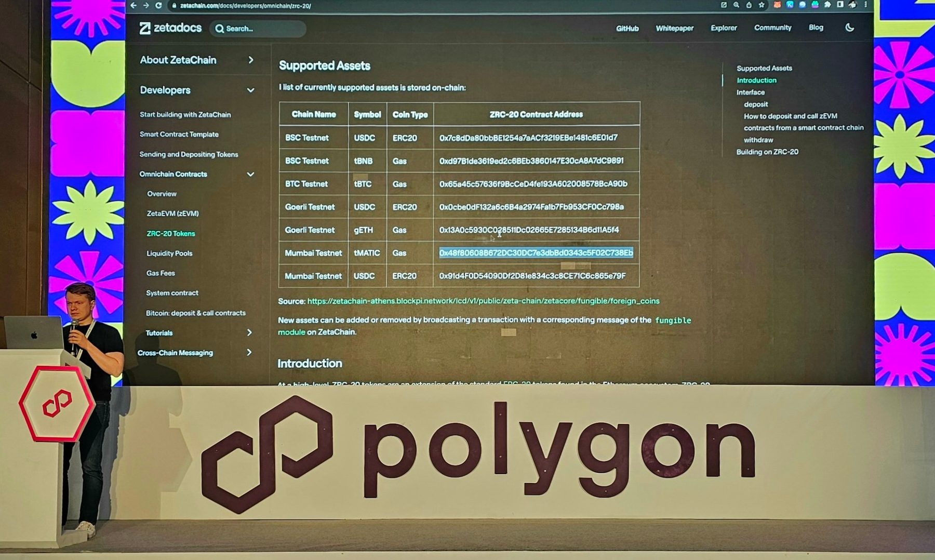Open ZRC-20 Tokens in the sidebar
Image resolution: width=935 pixels, height=560 pixels.
[x=170, y=234]
